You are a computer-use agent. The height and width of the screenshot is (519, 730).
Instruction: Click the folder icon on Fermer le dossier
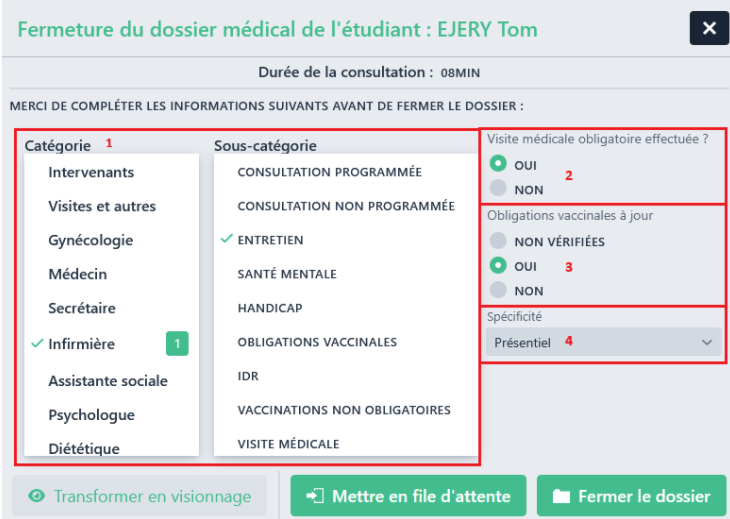pyautogui.click(x=561, y=496)
